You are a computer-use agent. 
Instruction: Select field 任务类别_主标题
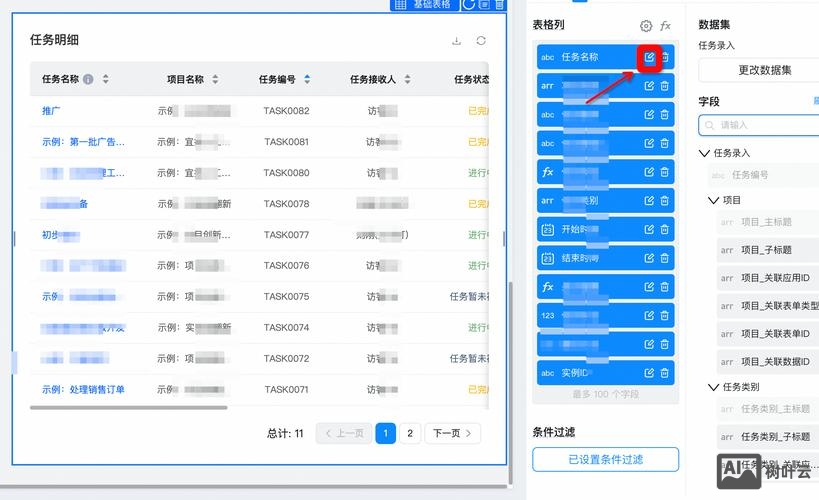click(767, 409)
